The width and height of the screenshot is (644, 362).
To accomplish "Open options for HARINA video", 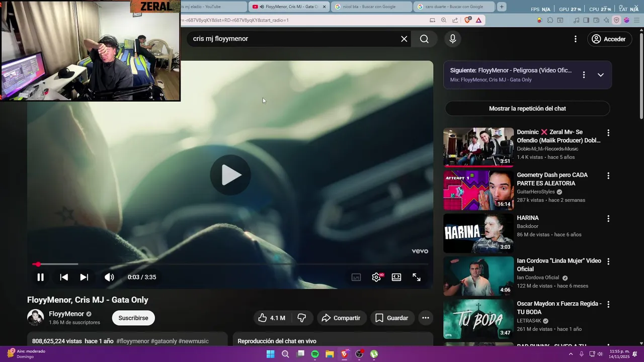I will (x=608, y=219).
